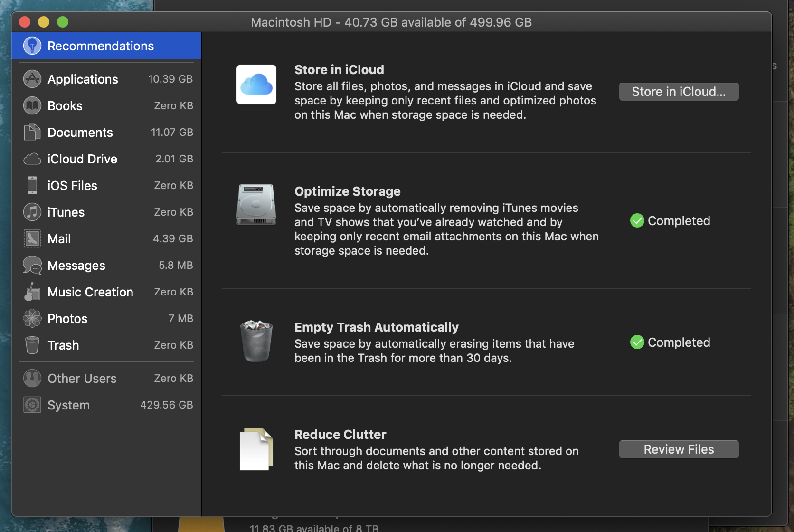
Task: Click the Store in iCloud heading
Action: [339, 70]
